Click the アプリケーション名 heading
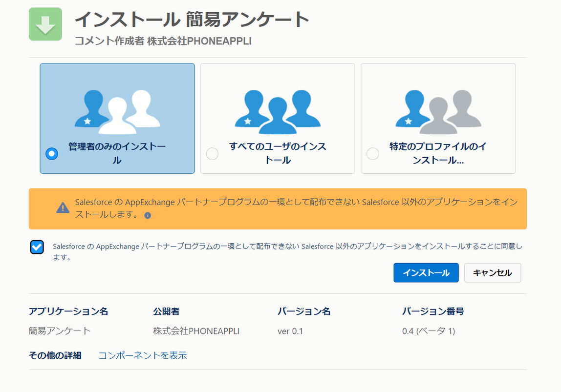 point(68,311)
